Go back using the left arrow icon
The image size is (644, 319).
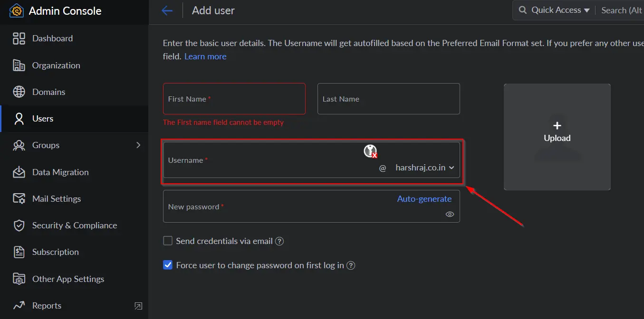[167, 10]
